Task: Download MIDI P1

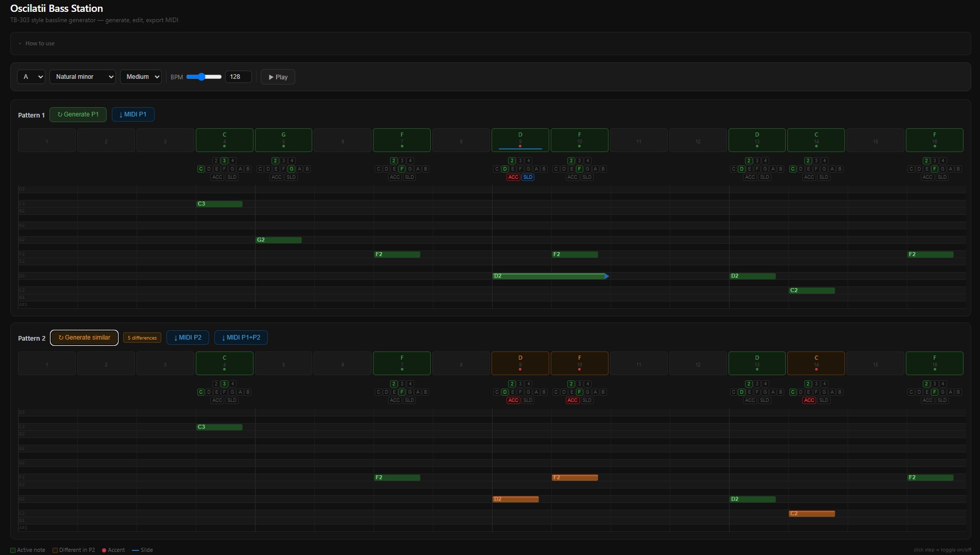Action: (133, 114)
